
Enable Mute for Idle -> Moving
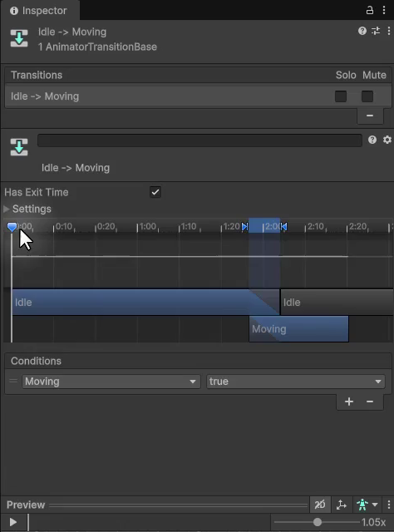tap(367, 96)
